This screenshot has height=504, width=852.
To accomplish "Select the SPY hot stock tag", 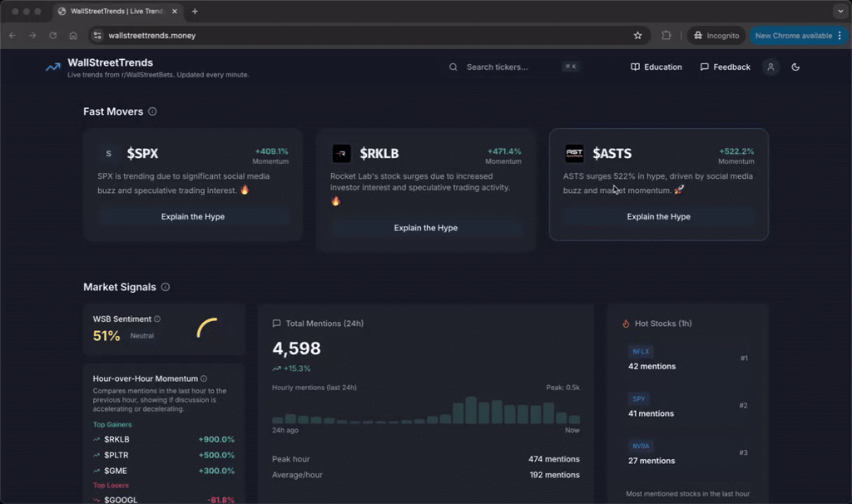I will click(x=638, y=398).
